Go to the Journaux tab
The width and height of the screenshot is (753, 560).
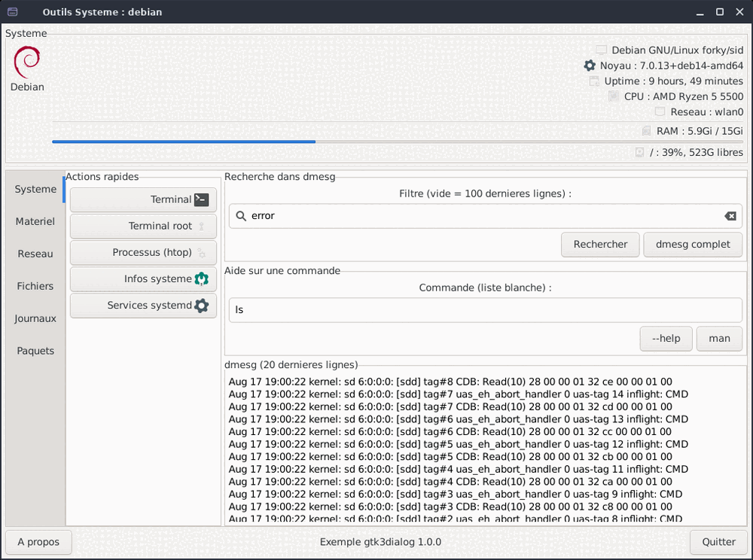(x=35, y=318)
